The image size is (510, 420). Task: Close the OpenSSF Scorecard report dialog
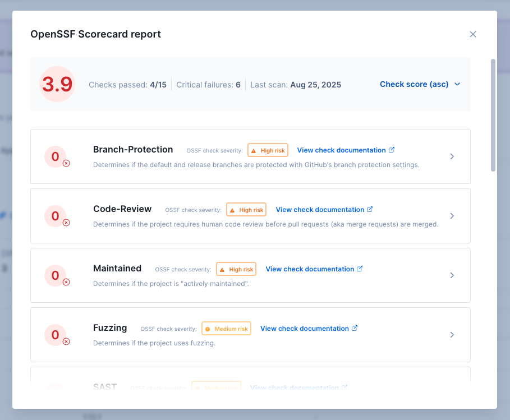[473, 34]
